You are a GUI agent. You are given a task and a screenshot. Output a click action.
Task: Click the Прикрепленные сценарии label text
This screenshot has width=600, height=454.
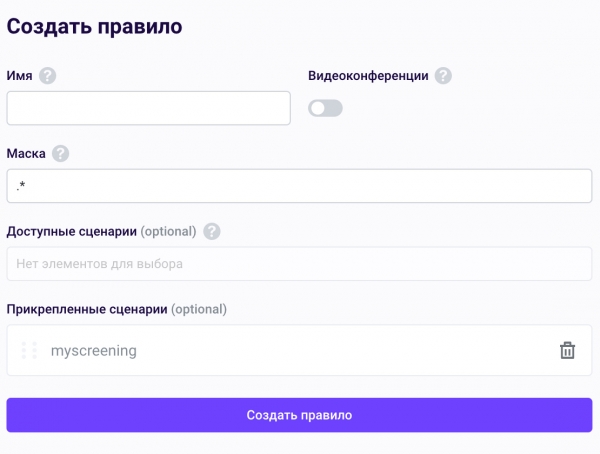[x=86, y=309]
